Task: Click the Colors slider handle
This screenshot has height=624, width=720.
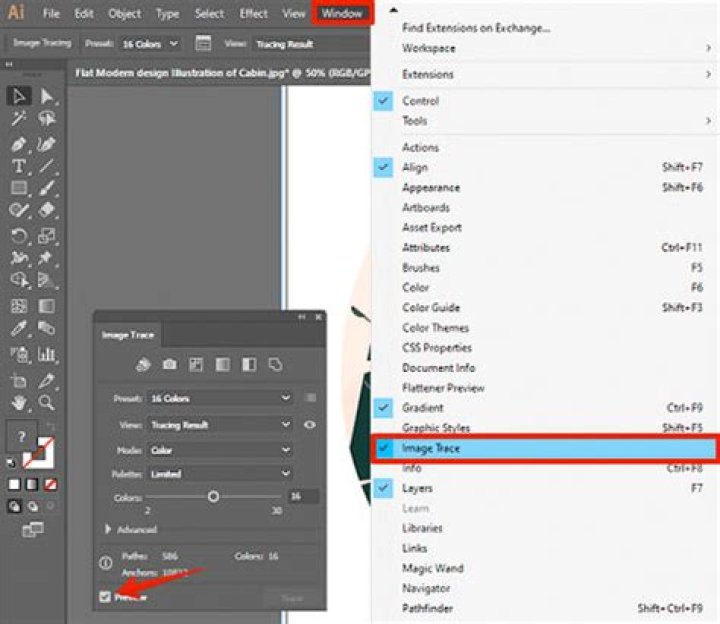Action: (213, 496)
